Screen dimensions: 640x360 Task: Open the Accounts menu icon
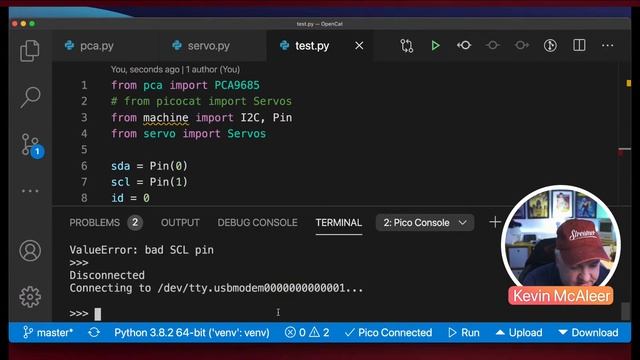[x=30, y=251]
